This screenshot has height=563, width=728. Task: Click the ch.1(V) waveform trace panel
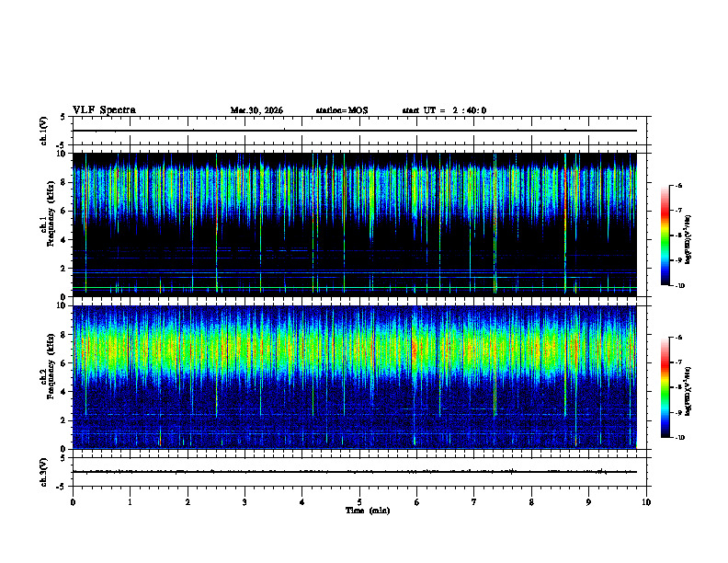(359, 131)
